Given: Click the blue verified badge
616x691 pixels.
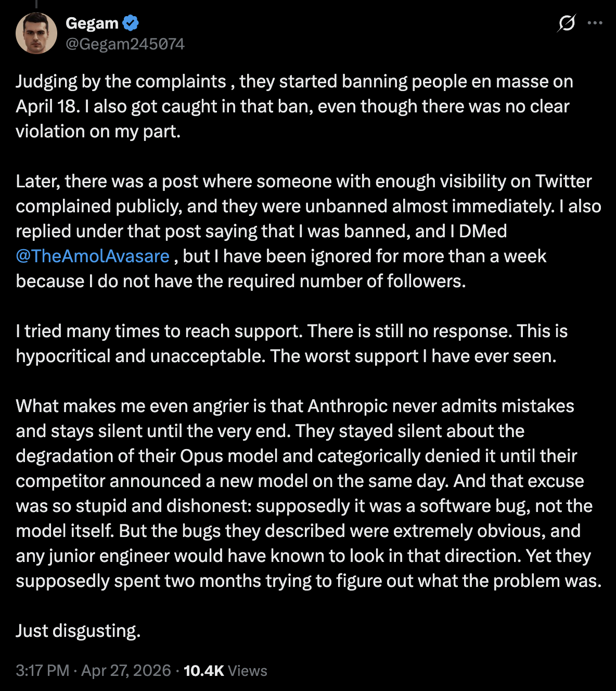Looking at the screenshot, I should [x=131, y=23].
